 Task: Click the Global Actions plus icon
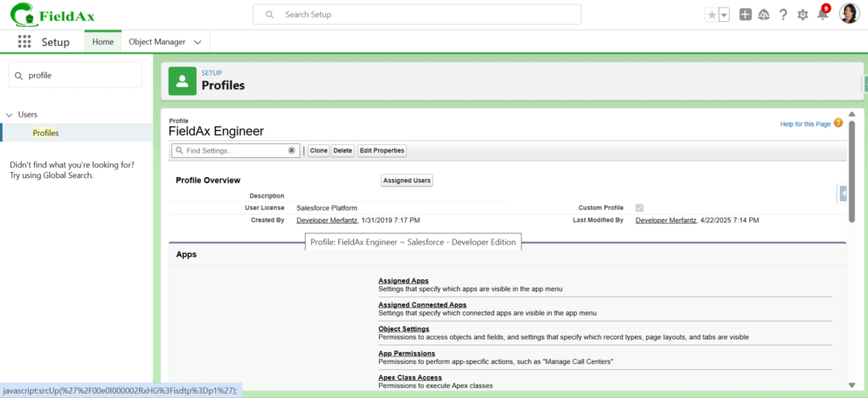click(746, 15)
